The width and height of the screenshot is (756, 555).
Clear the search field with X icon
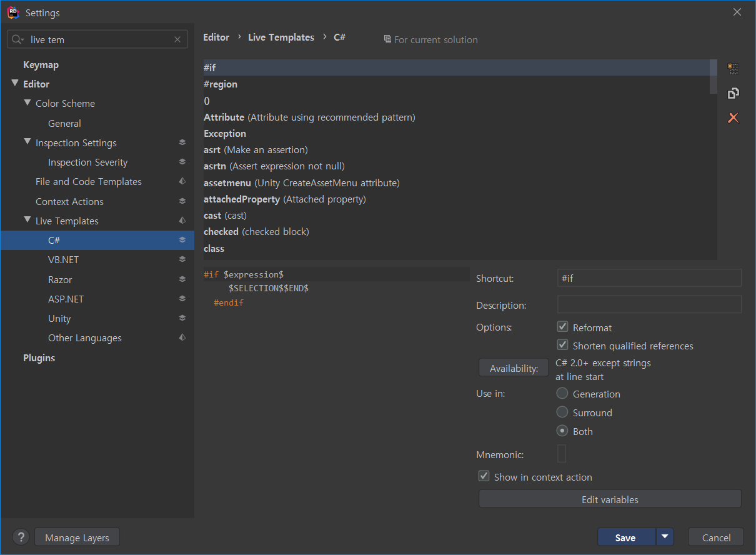pos(177,39)
